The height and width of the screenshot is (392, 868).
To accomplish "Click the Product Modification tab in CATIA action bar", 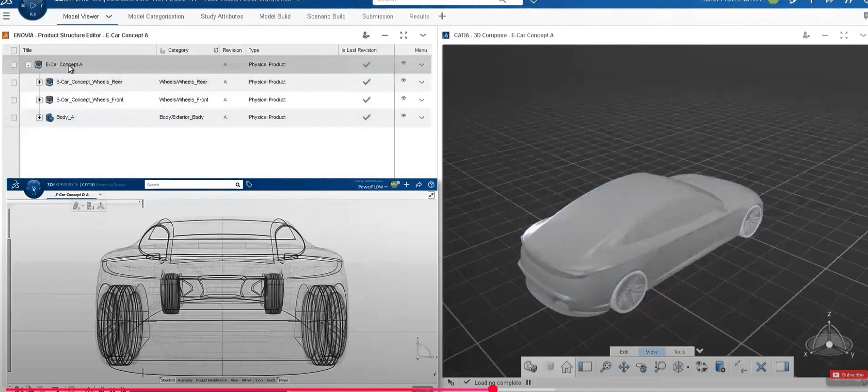I will (211, 380).
